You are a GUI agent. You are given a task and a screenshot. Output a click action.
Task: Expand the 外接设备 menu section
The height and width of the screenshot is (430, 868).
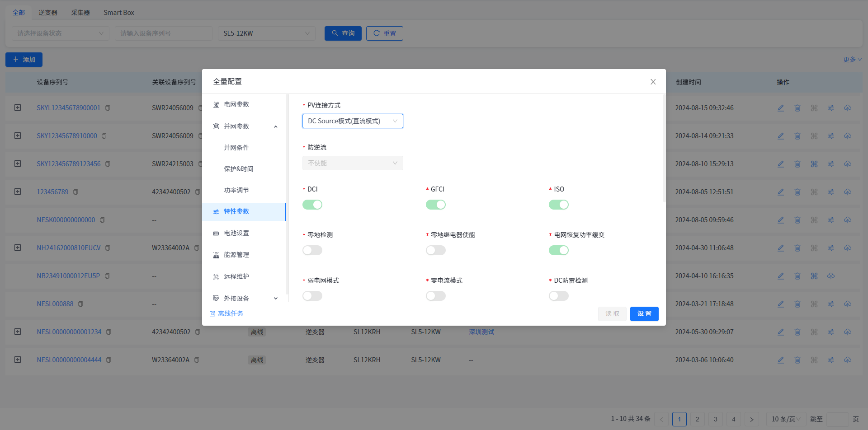[276, 299]
